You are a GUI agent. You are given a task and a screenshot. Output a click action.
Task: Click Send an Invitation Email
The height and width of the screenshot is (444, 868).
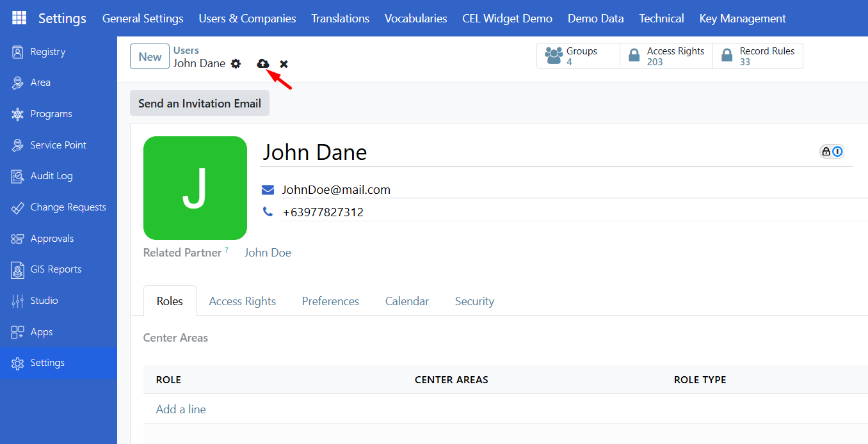pos(199,103)
